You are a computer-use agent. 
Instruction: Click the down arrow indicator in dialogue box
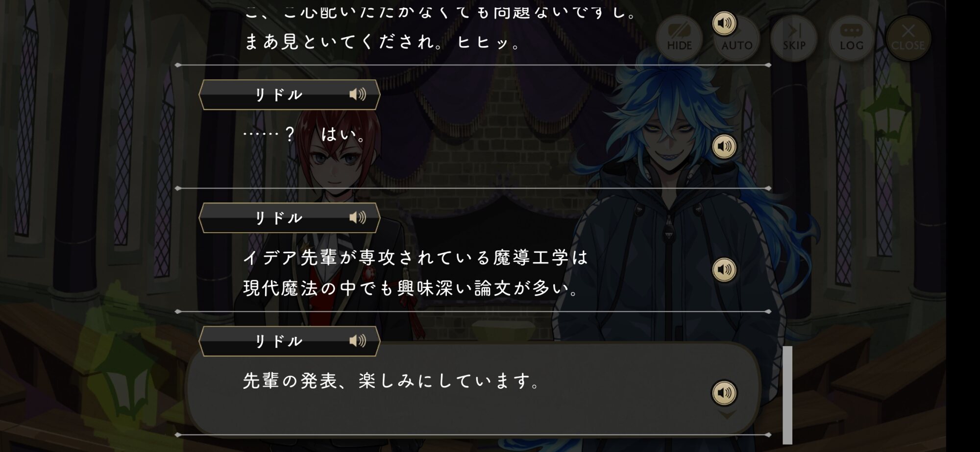(x=727, y=415)
